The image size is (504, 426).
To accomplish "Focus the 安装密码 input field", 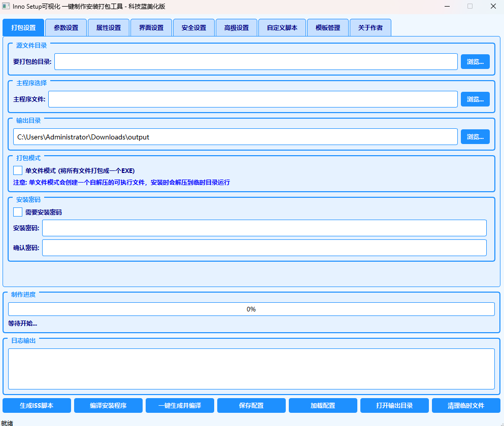I will coord(264,228).
